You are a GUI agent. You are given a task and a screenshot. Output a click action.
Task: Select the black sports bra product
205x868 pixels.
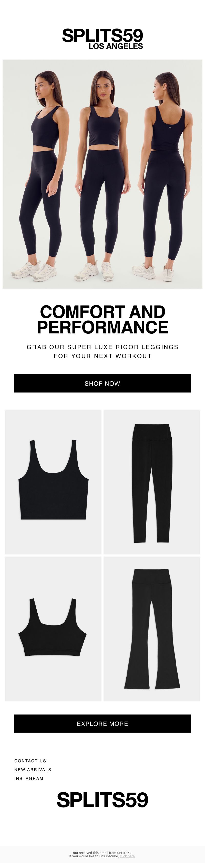pyautogui.click(x=53, y=629)
